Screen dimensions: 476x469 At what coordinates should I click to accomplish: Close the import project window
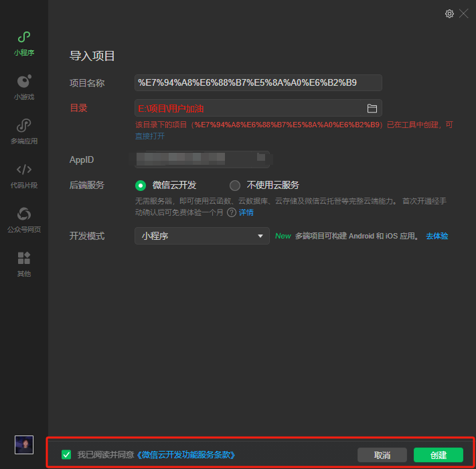463,13
